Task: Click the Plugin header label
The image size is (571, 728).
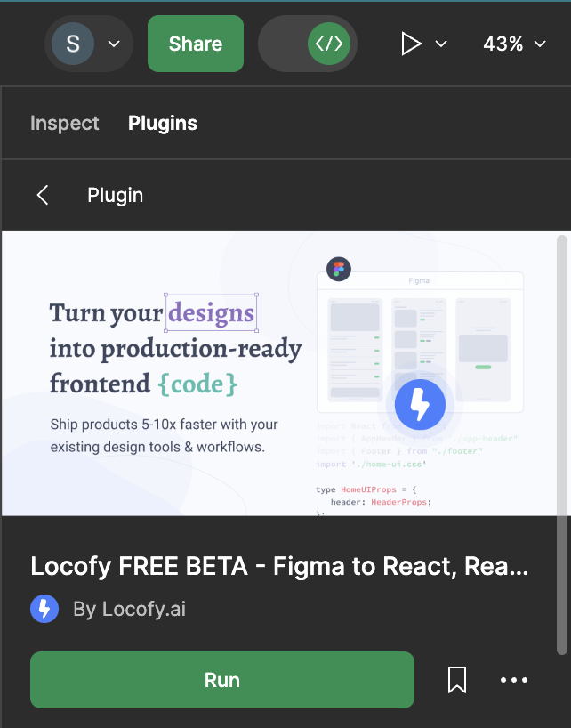Action: [x=116, y=195]
